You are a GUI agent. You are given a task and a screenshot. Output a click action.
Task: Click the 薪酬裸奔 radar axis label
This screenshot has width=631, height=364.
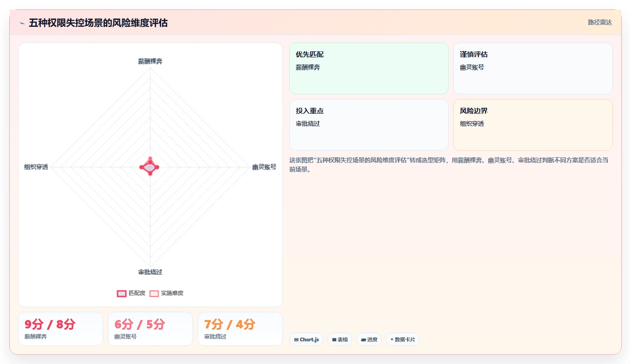coord(150,61)
